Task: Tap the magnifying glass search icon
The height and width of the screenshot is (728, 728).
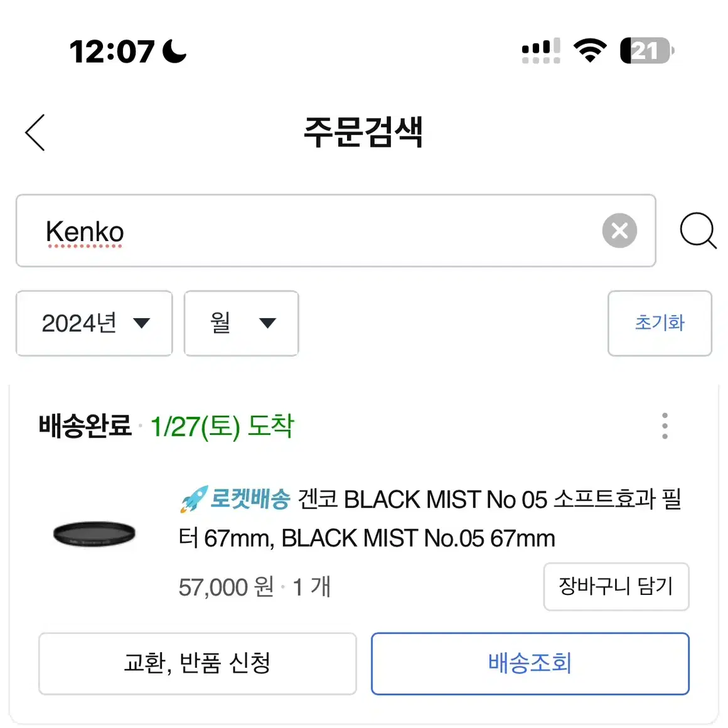Action: click(698, 231)
